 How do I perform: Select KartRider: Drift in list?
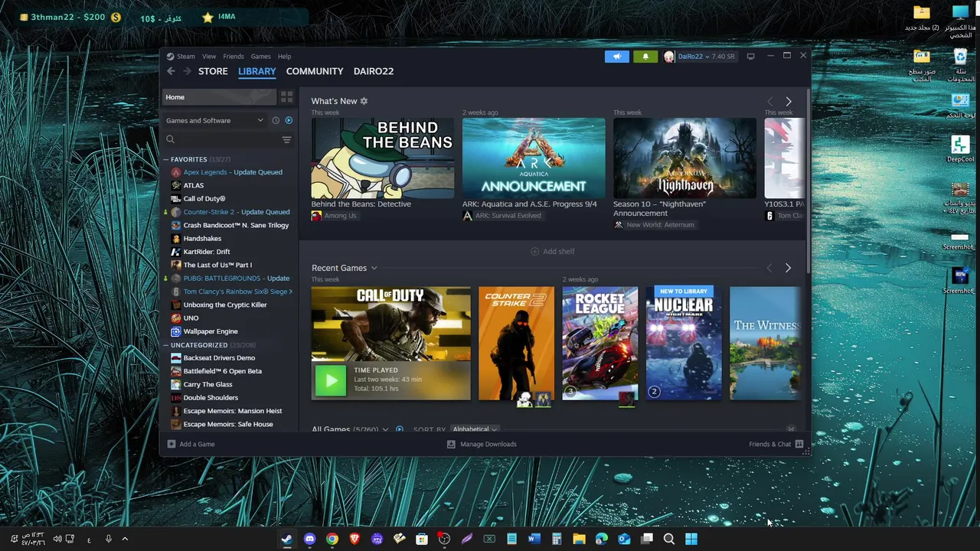click(207, 252)
